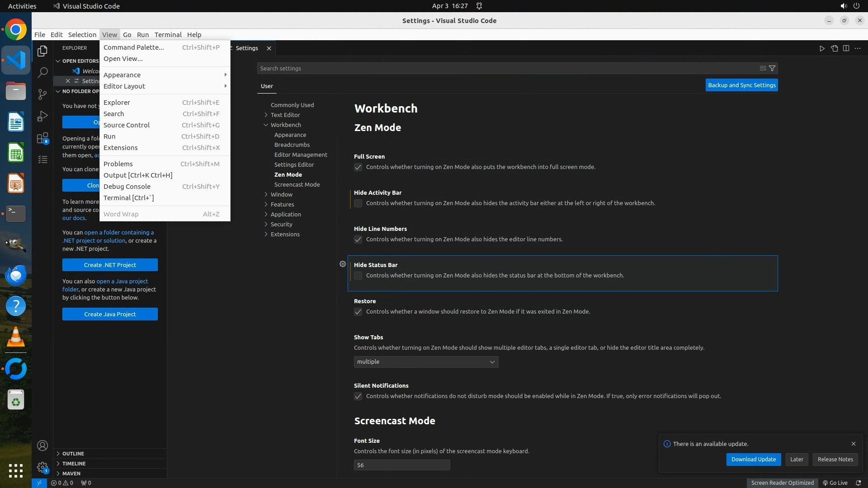Open the Show Tabs 'multiple' dropdown
Image resolution: width=868 pixels, height=488 pixels.
(x=426, y=362)
